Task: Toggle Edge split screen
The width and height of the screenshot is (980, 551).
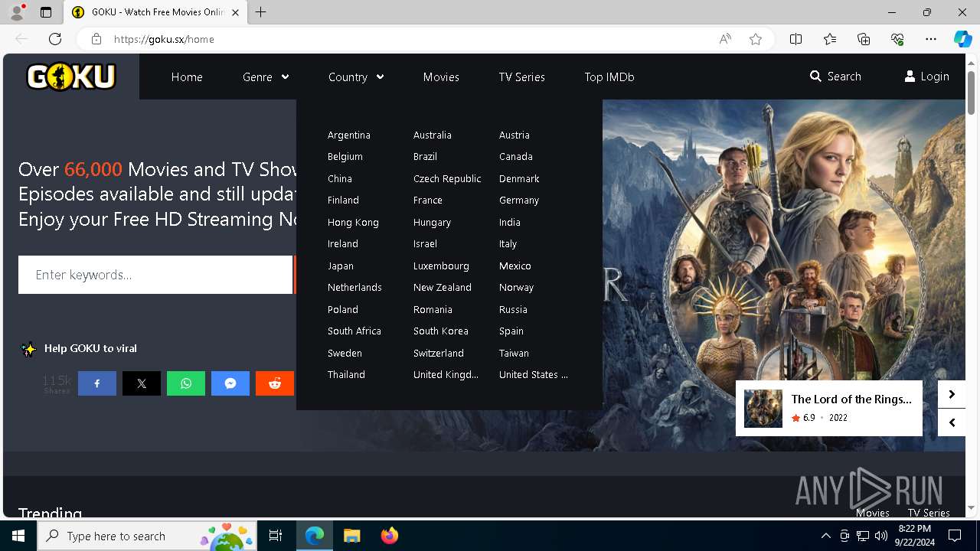Action: 796,39
